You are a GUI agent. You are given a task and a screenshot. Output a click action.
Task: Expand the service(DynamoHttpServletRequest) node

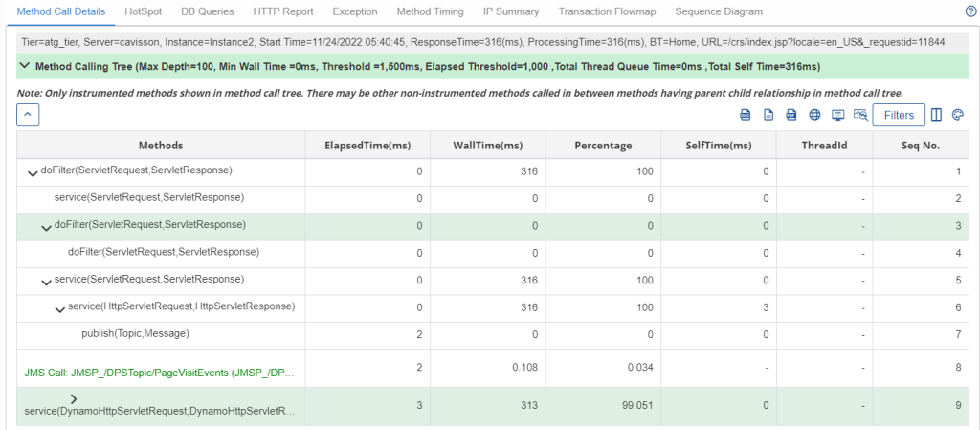pyautogui.click(x=74, y=398)
